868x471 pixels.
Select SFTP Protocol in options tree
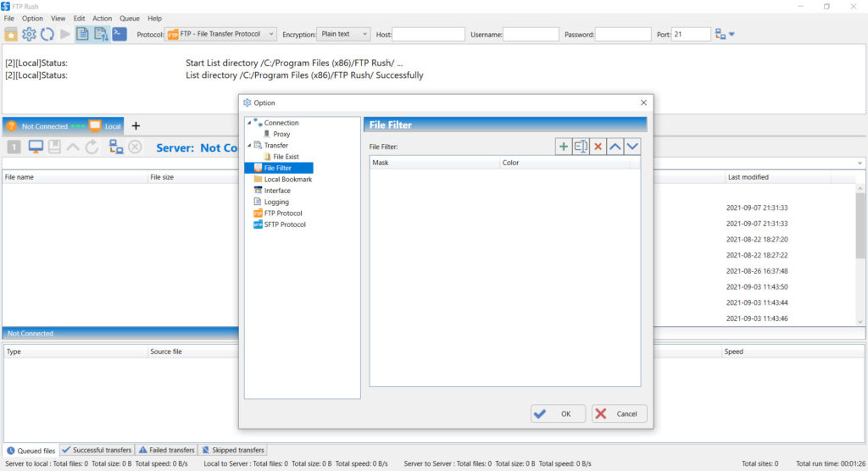click(285, 224)
